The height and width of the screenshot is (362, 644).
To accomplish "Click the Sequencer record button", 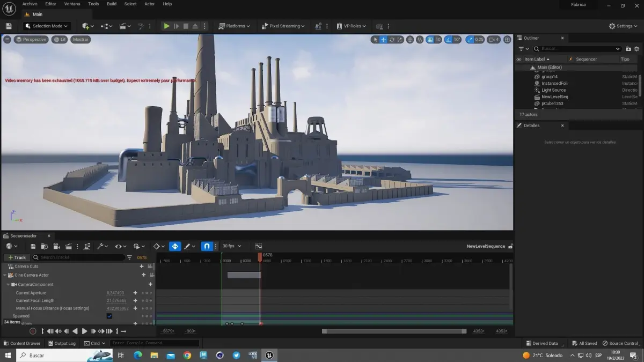I will 33,331.
